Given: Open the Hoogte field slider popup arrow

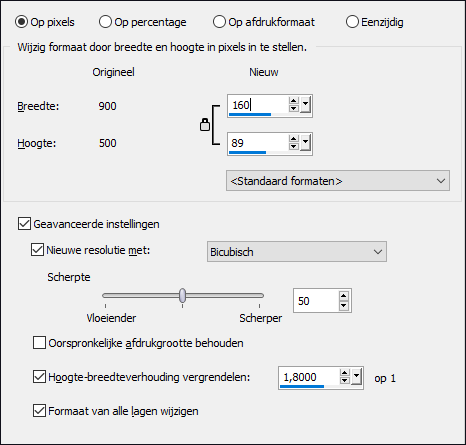Looking at the screenshot, I should pyautogui.click(x=305, y=143).
